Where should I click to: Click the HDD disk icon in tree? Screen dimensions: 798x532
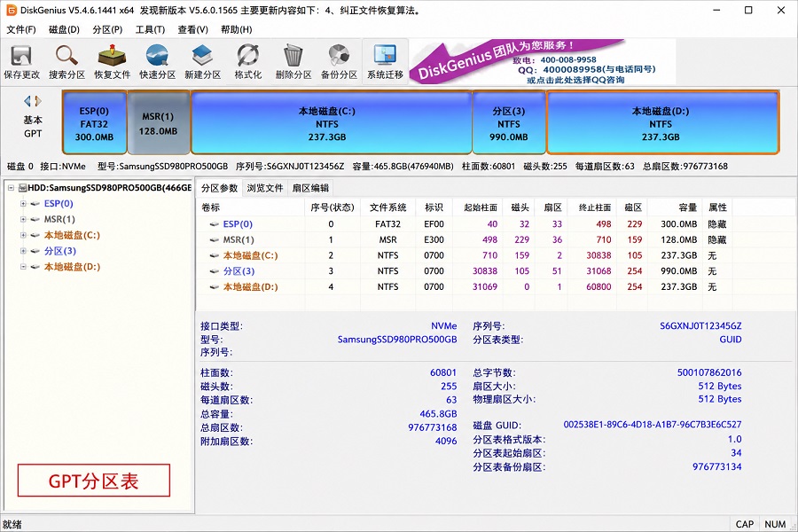[x=22, y=188]
